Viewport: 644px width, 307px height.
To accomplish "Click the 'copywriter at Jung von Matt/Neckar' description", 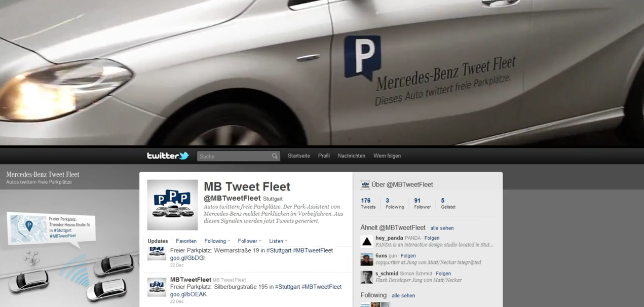I will (x=428, y=262).
